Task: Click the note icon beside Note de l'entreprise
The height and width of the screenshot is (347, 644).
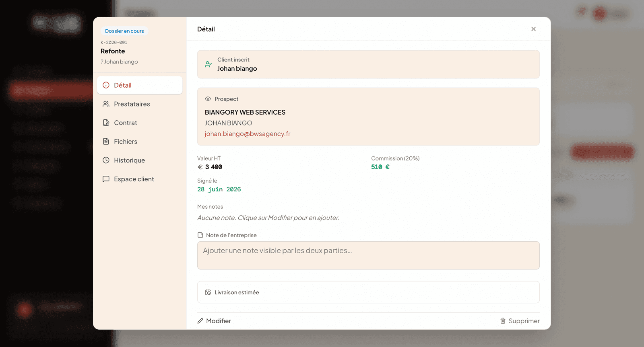Action: coord(200,235)
